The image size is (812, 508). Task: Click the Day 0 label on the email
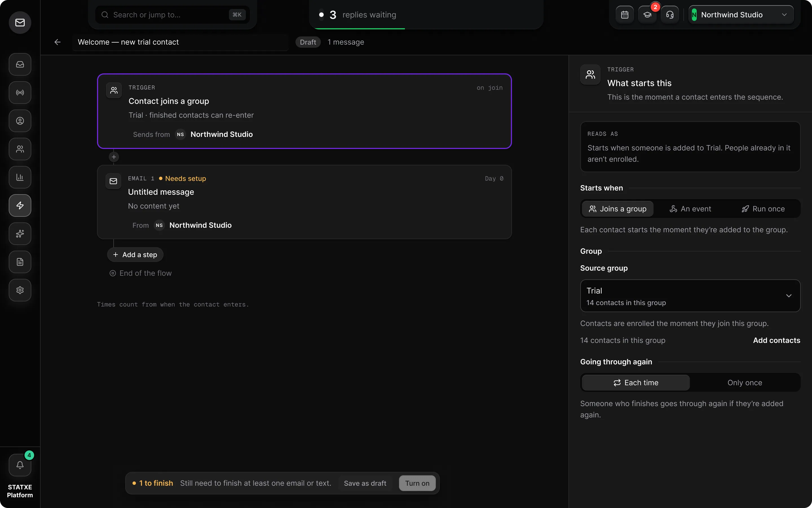pos(494,179)
